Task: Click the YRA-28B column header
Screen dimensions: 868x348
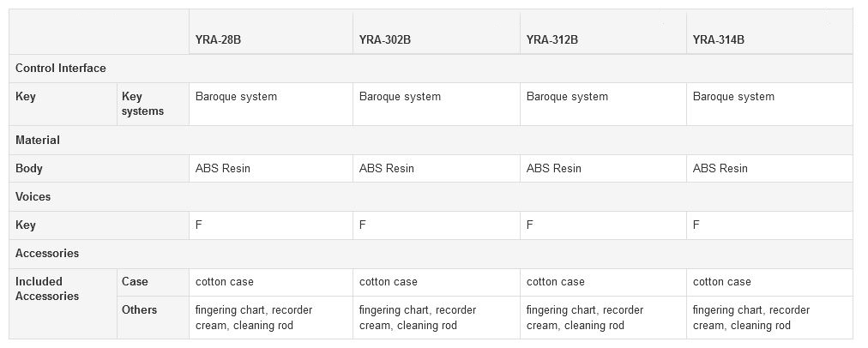Action: [x=219, y=39]
